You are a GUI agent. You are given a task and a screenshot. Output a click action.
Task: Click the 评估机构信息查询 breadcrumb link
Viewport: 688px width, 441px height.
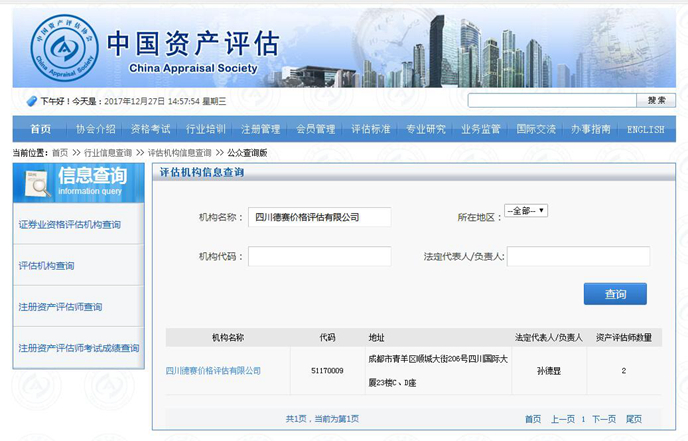coord(179,153)
